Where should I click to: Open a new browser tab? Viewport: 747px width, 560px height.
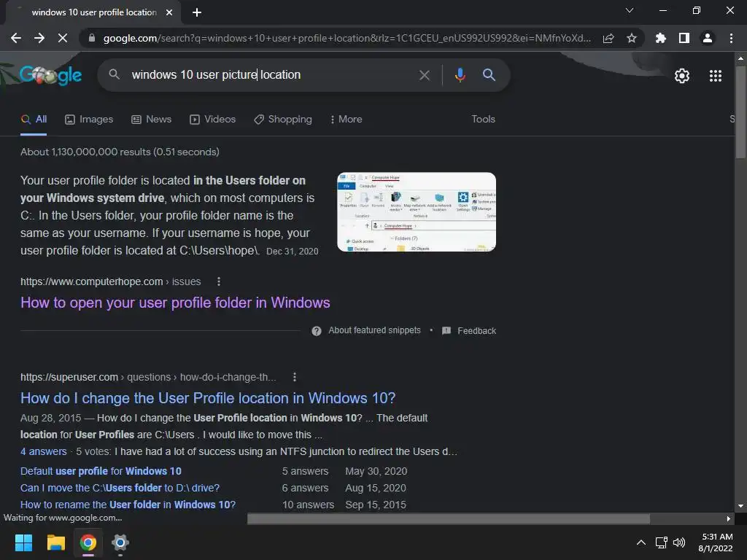pos(197,12)
